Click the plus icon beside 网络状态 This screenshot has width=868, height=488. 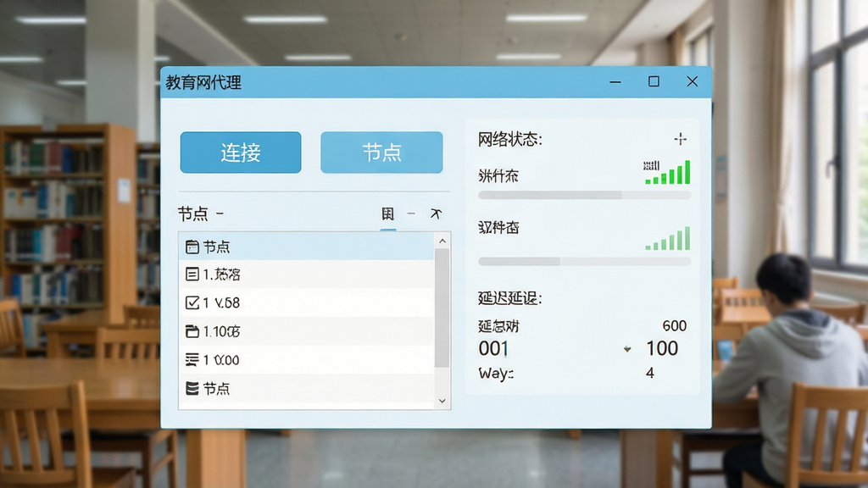pyautogui.click(x=681, y=139)
